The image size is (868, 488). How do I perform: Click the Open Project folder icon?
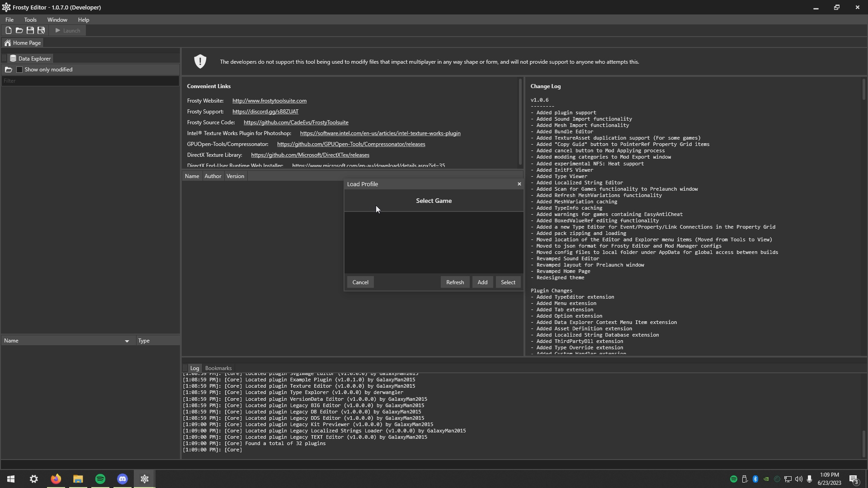[19, 30]
